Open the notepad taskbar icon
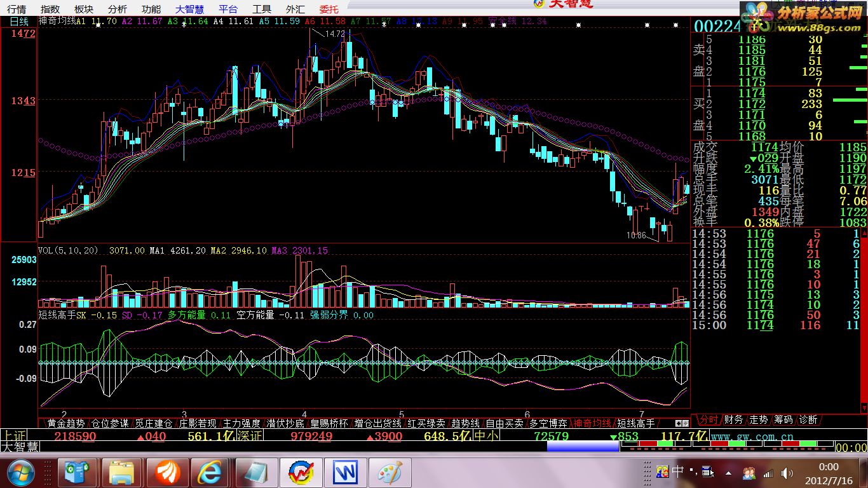The width and height of the screenshot is (868, 488). (257, 473)
